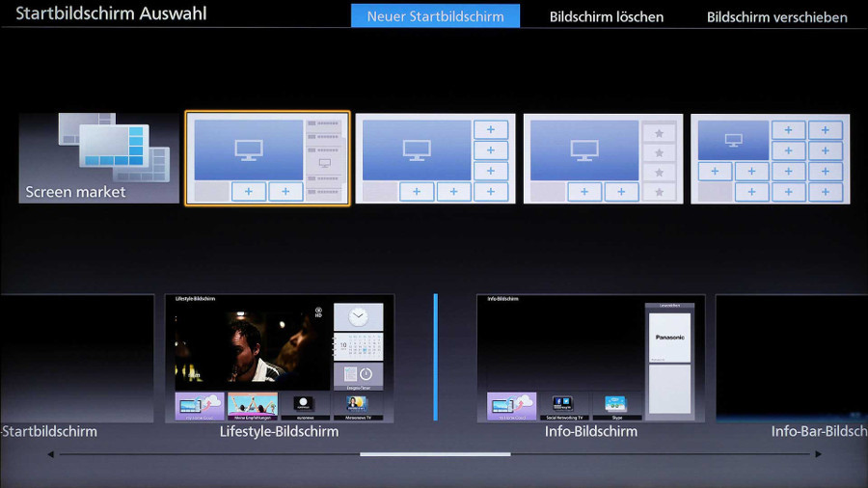
Task: Open the Screen market tile
Action: [99, 158]
